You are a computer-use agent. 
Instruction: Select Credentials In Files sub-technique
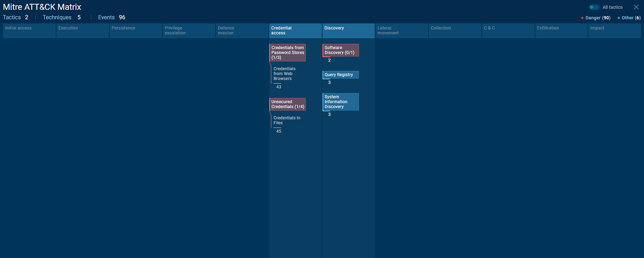[287, 120]
